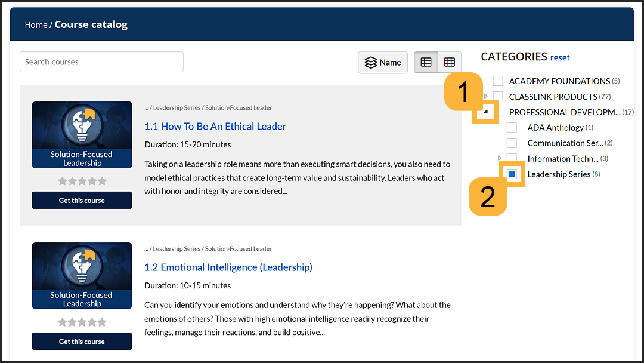
Task: Collapse the PROFESSIONAL DEVELOPMENT category tree
Action: (485, 112)
